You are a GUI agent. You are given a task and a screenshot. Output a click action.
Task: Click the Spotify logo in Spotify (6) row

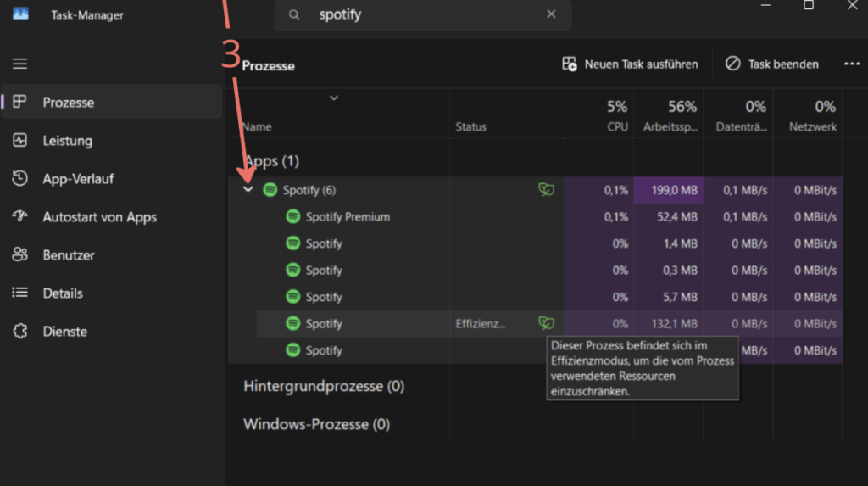click(270, 190)
